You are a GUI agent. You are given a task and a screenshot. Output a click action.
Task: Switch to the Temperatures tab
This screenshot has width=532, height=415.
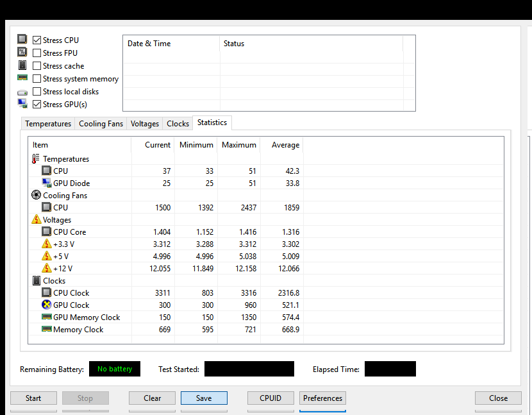pos(48,124)
